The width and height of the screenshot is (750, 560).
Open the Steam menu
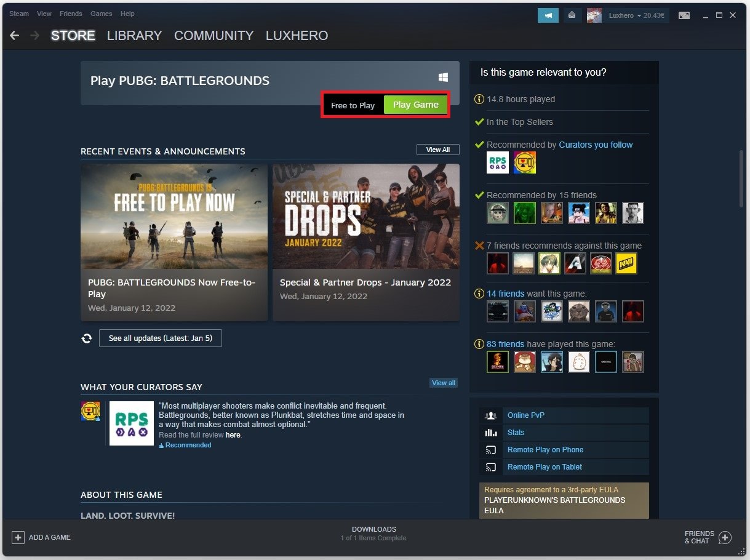pos(19,14)
